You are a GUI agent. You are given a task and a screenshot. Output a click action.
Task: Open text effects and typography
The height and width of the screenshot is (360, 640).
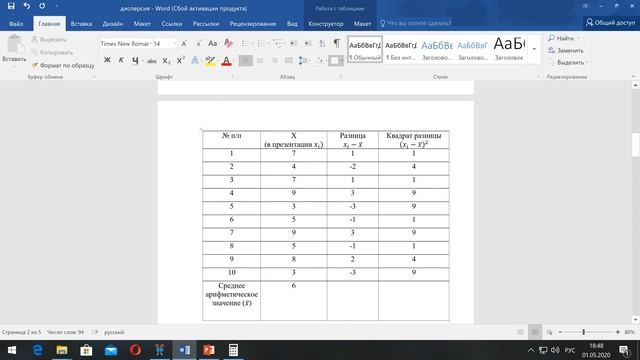(195, 61)
